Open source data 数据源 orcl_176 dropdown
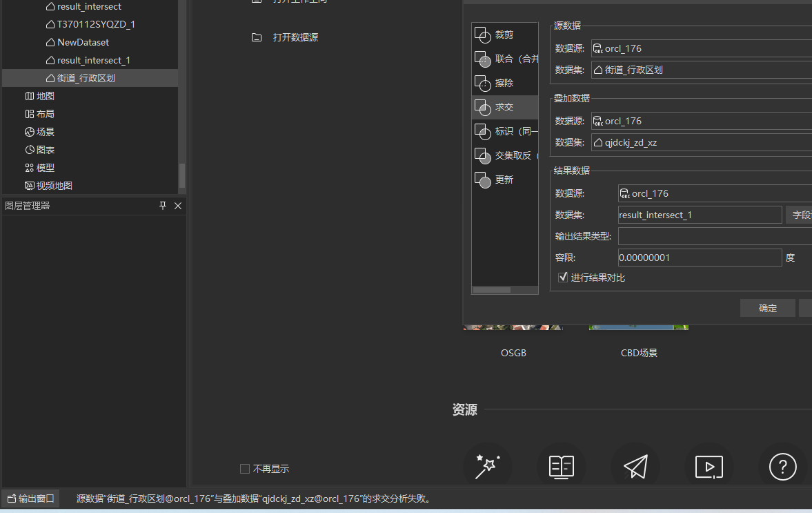 (702, 49)
